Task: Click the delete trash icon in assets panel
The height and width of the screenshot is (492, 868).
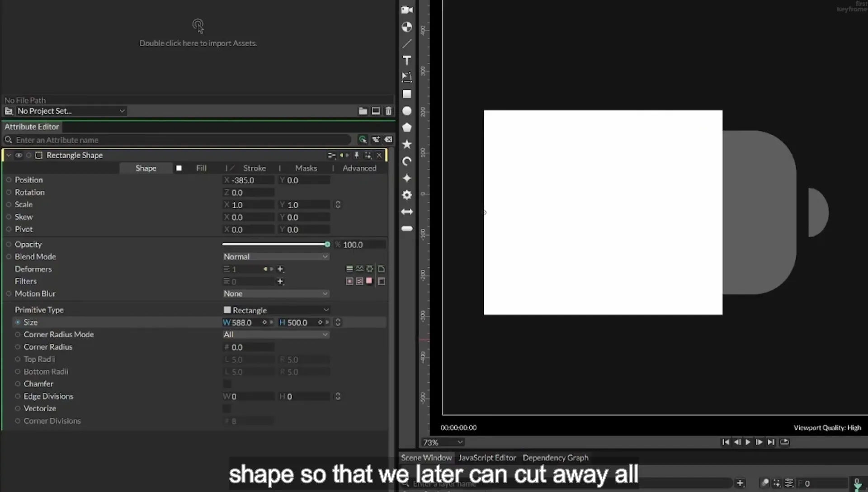Action: [388, 111]
